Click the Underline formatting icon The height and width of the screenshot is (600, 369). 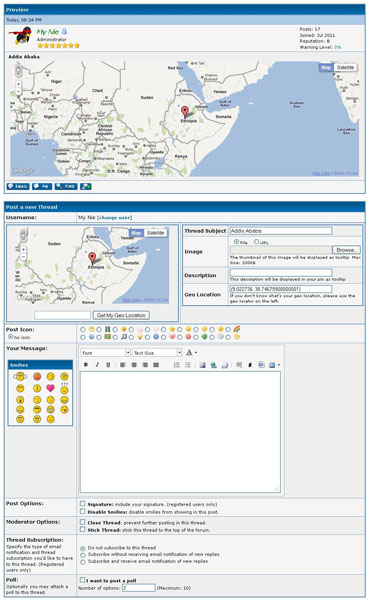click(108, 365)
